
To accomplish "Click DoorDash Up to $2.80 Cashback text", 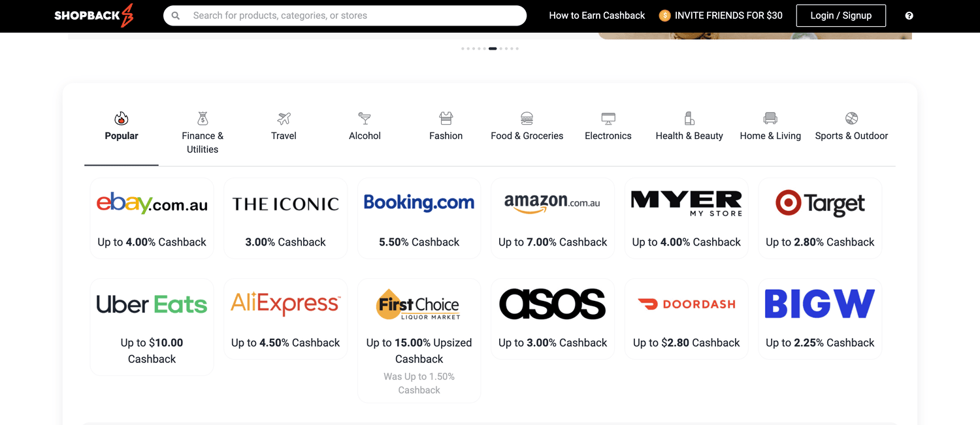I will 686,343.
